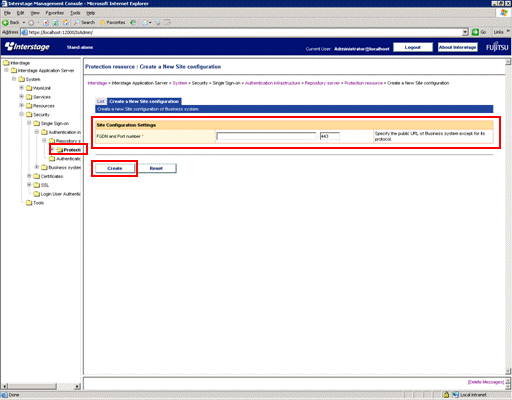This screenshot has width=512, height=400.
Task: Click the Refresh page icon
Action: 56,22
